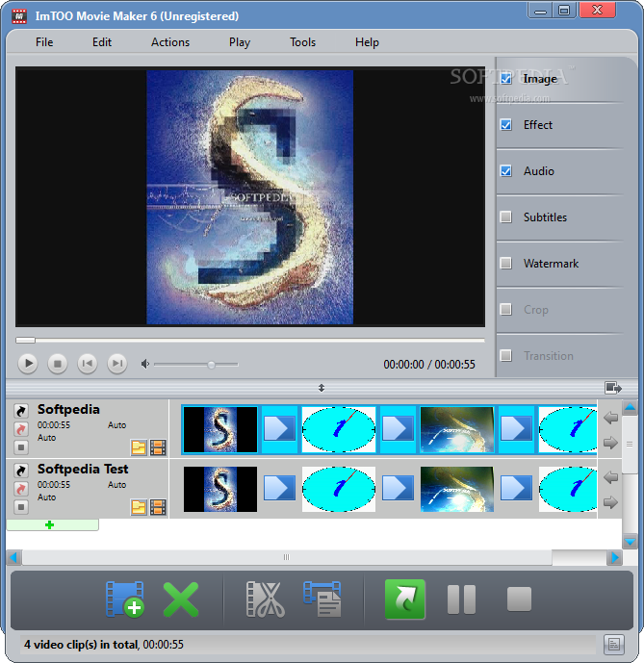Screen dimensions: 644x663
Task: Click the horizontal scrollbar thumb
Action: click(287, 557)
